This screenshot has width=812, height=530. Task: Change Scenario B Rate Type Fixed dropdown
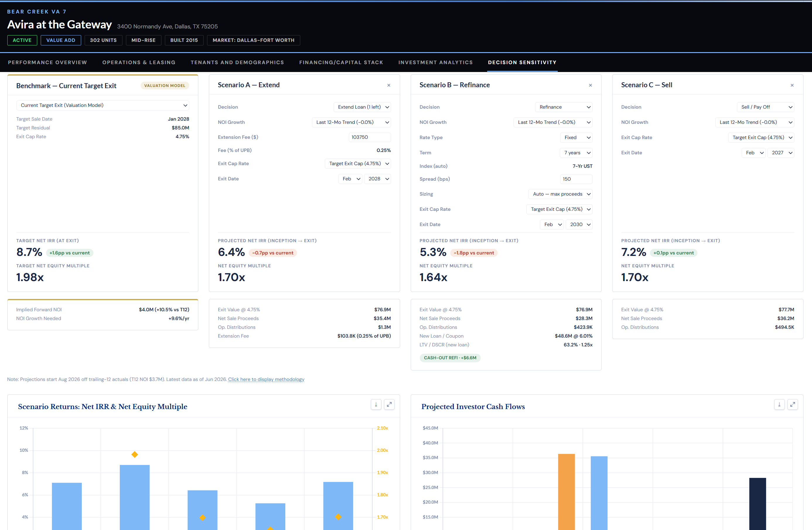point(576,137)
